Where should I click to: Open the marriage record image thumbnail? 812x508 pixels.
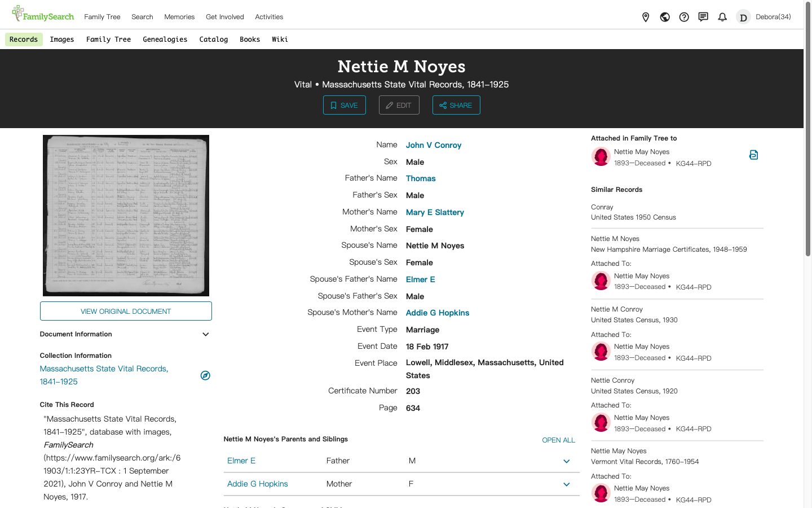(126, 216)
